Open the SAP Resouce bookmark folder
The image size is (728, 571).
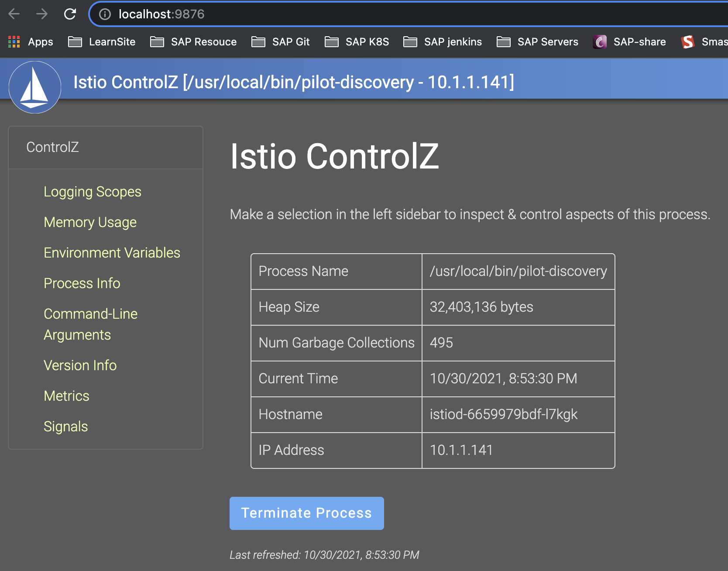point(193,42)
